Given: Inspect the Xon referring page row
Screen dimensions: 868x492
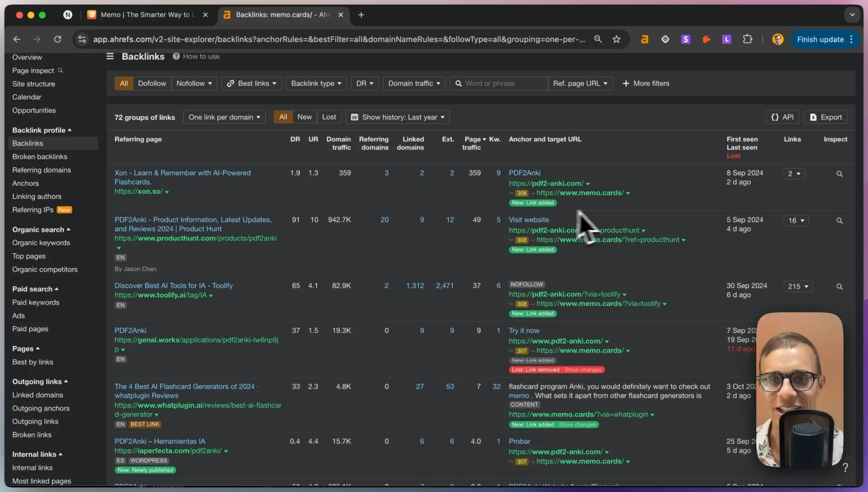Looking at the screenshot, I should click(x=839, y=174).
